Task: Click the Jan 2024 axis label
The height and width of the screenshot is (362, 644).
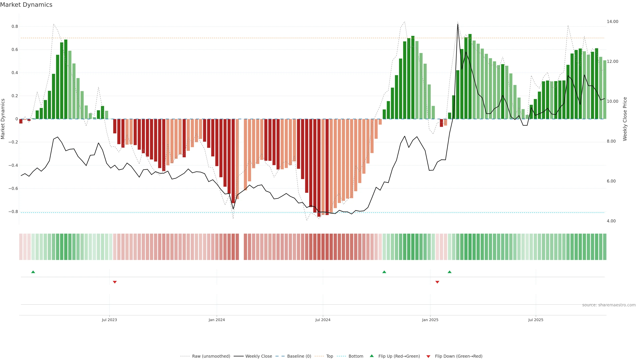Action: click(217, 320)
